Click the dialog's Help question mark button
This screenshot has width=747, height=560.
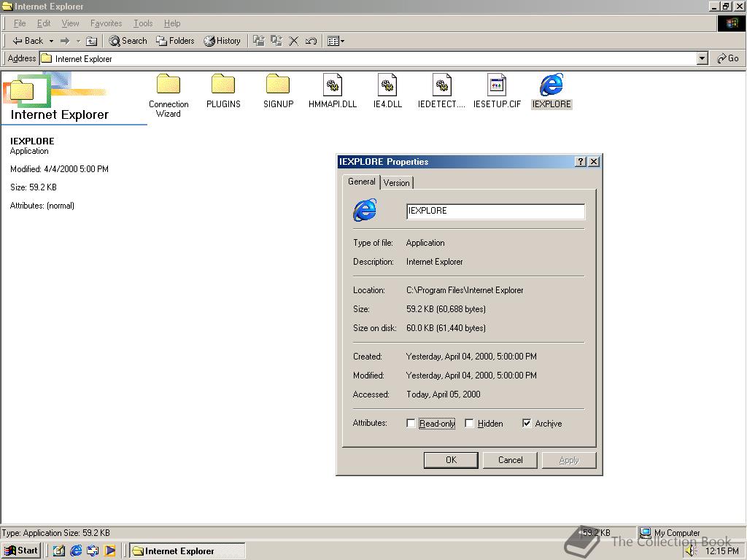(580, 161)
